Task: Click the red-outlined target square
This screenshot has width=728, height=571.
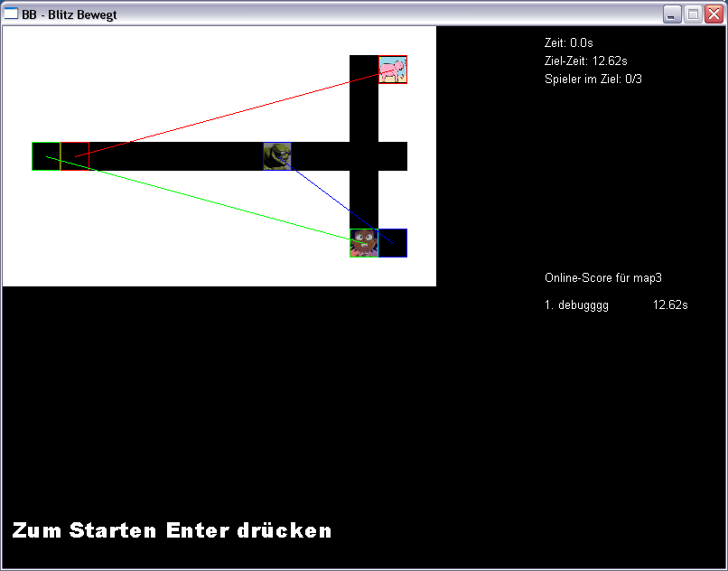Action: point(75,156)
